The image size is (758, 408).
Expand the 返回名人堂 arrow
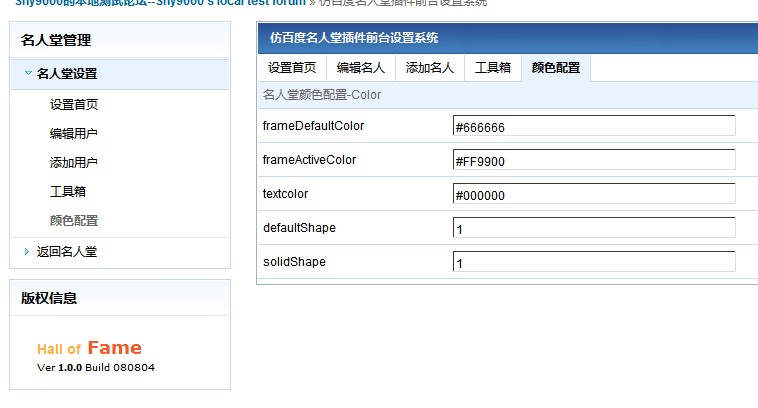pyautogui.click(x=27, y=251)
